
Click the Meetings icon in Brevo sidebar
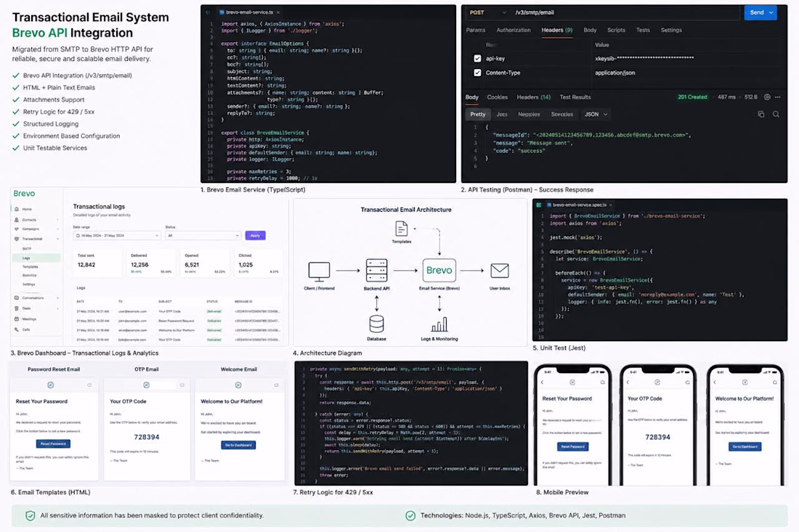pyautogui.click(x=17, y=319)
